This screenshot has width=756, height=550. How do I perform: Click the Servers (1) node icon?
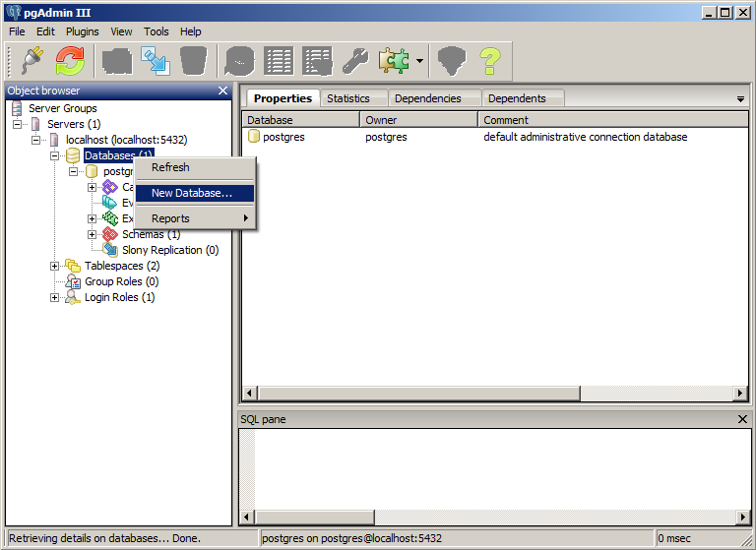pyautogui.click(x=35, y=124)
